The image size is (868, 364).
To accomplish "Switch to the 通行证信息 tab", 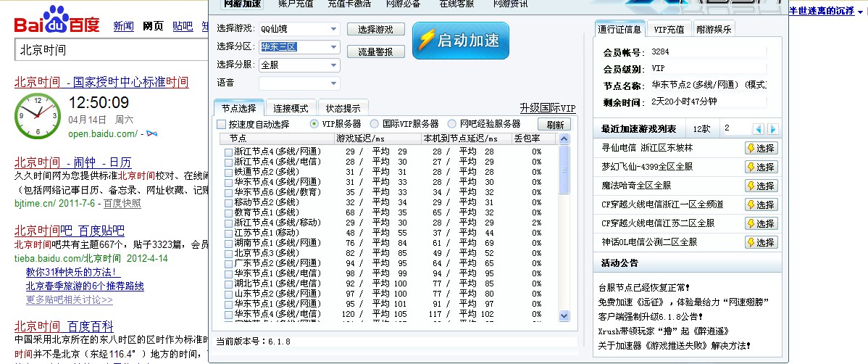I will click(619, 29).
